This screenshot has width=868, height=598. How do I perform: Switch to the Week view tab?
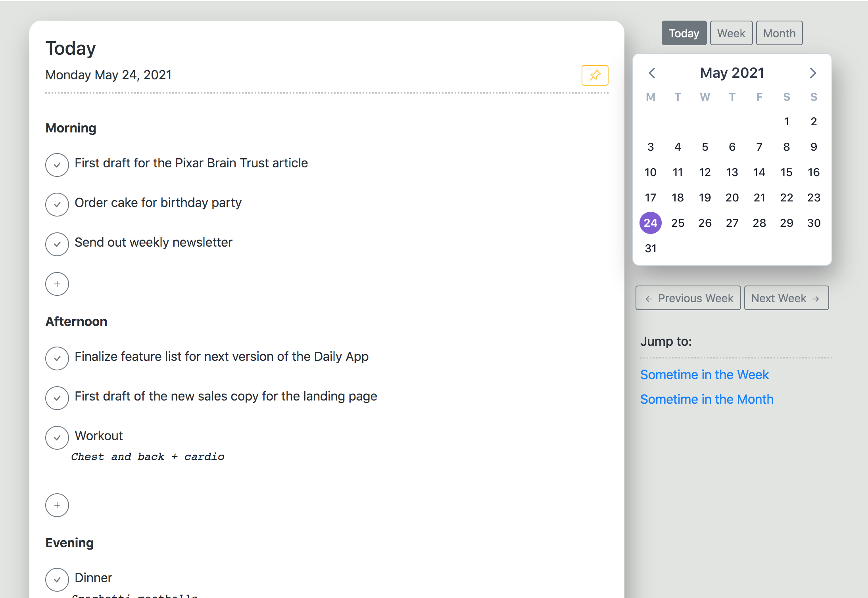[731, 33]
